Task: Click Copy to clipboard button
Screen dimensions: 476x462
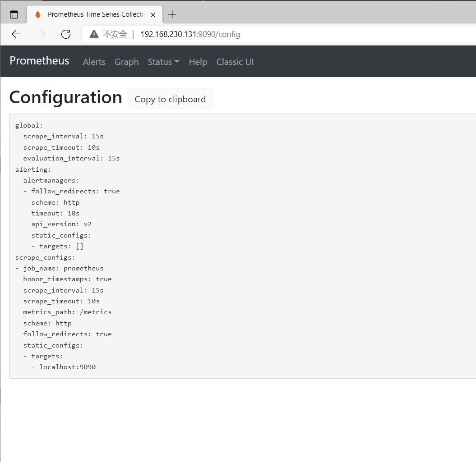Action: pyautogui.click(x=170, y=99)
